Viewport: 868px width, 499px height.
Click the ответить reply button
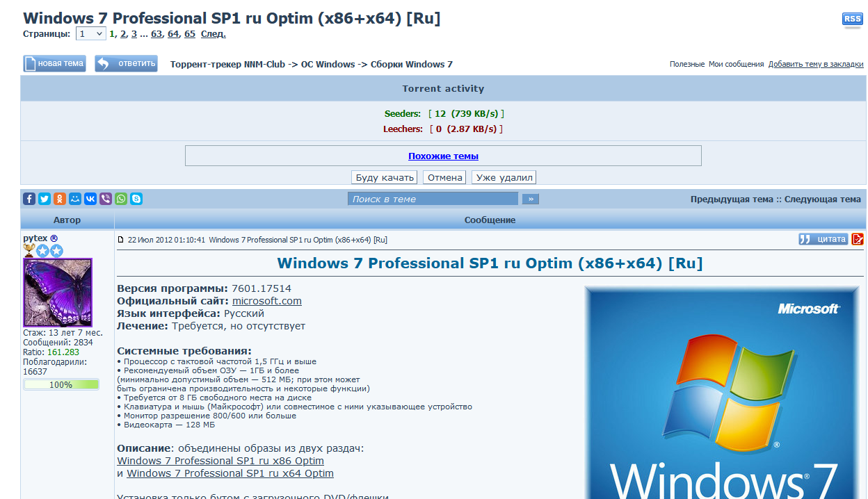pos(126,63)
